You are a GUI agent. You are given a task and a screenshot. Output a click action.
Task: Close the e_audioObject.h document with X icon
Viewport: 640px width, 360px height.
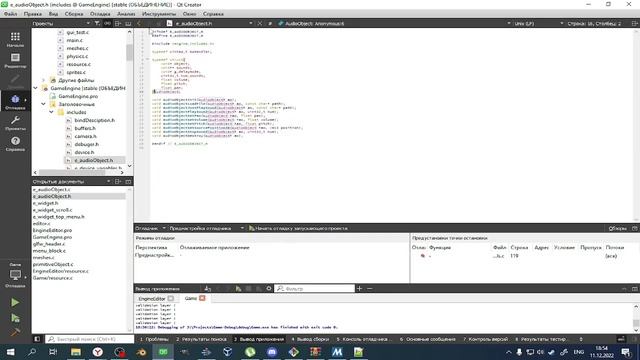tap(260, 23)
